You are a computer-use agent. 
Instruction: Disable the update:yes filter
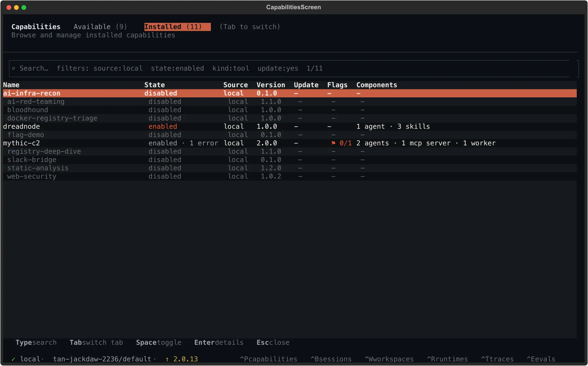[x=278, y=68]
